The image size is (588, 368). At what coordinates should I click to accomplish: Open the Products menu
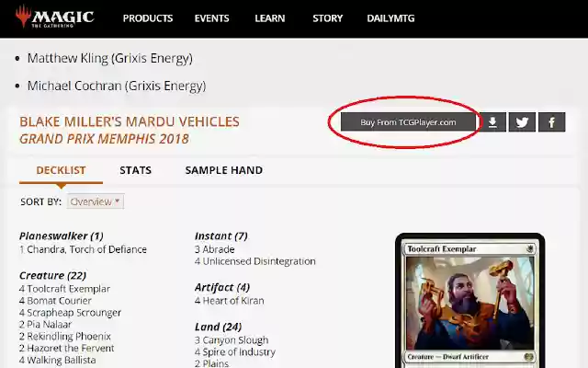[x=148, y=18]
